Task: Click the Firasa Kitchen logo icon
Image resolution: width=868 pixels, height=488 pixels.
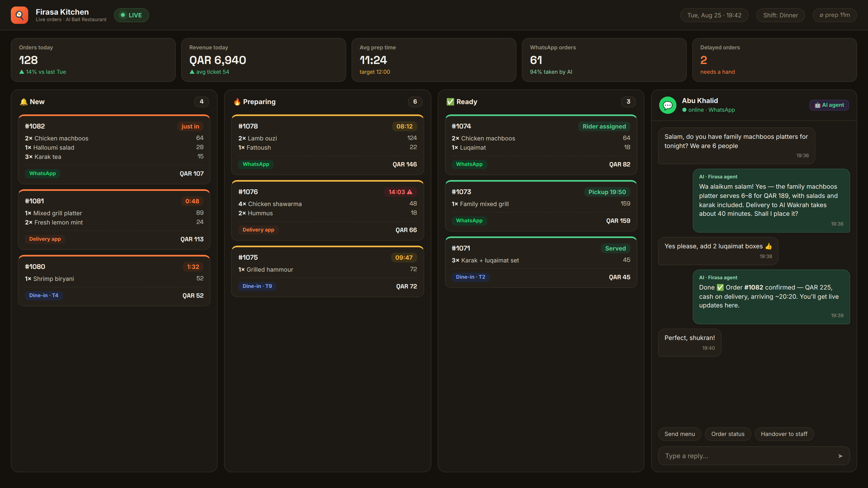Action: click(20, 15)
